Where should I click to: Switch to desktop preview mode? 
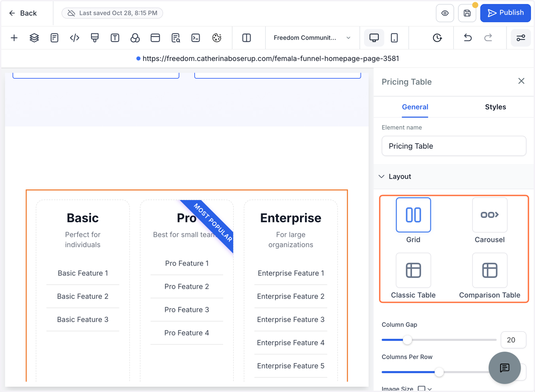click(x=374, y=38)
